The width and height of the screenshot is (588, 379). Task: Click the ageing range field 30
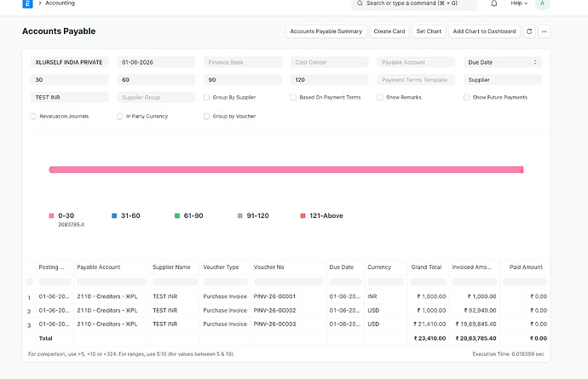[x=69, y=80]
